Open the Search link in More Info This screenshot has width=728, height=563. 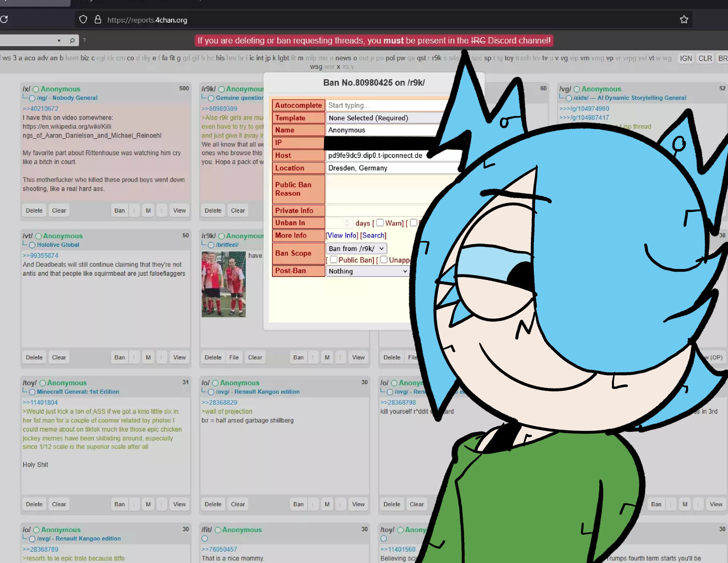373,236
